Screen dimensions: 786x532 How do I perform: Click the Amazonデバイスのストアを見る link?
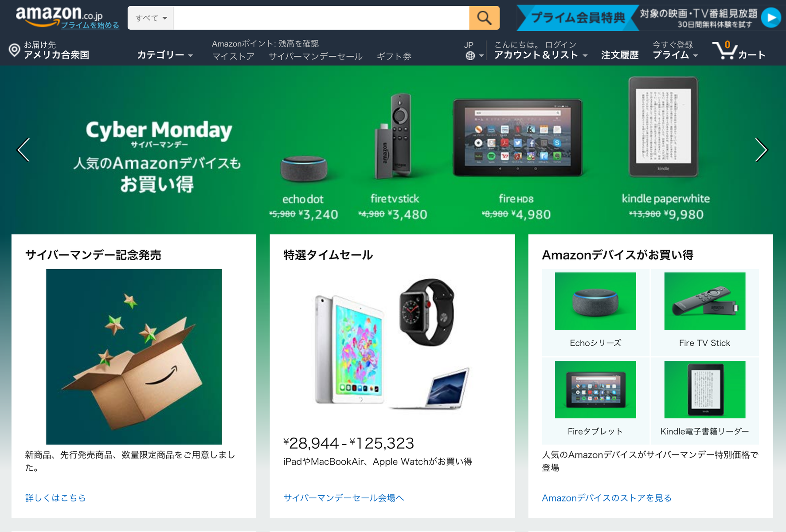click(x=606, y=498)
